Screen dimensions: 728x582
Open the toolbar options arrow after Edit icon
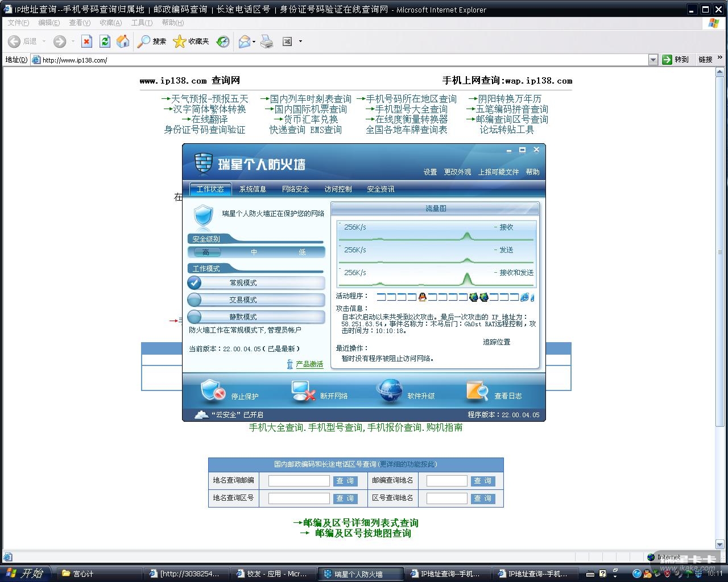[300, 41]
